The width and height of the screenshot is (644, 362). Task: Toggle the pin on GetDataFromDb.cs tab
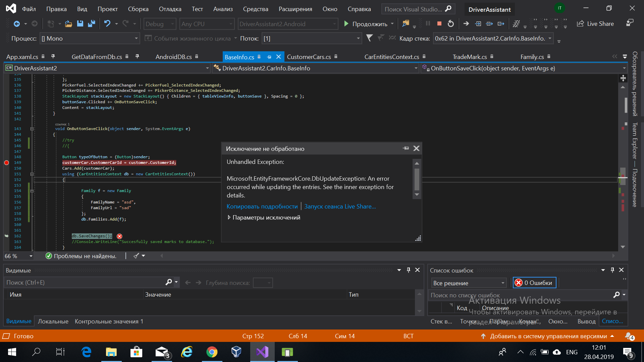click(137, 56)
